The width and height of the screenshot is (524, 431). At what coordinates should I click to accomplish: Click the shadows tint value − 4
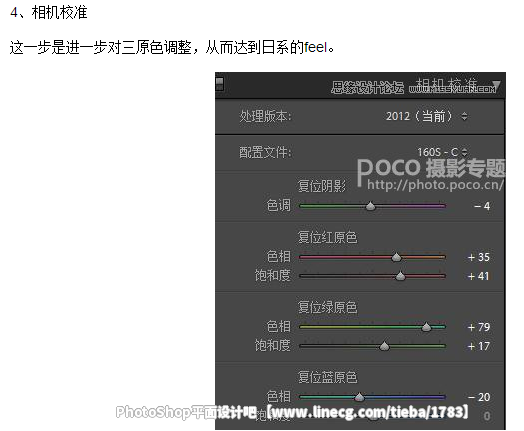coord(482,206)
